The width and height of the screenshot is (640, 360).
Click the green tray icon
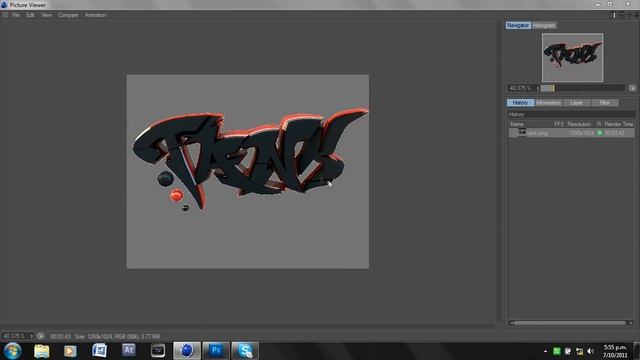pyautogui.click(x=557, y=351)
